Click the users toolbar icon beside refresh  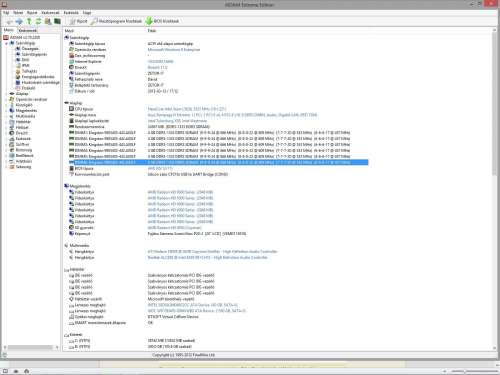coord(48,21)
